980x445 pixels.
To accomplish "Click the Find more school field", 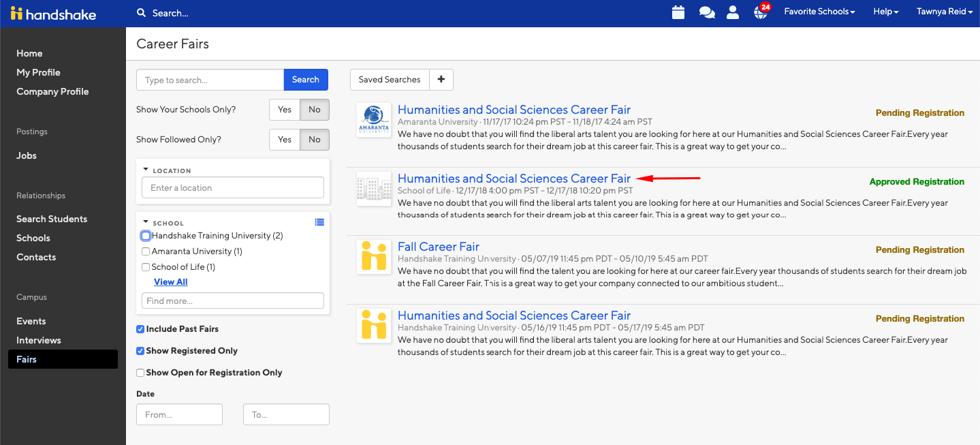I will pyautogui.click(x=233, y=301).
